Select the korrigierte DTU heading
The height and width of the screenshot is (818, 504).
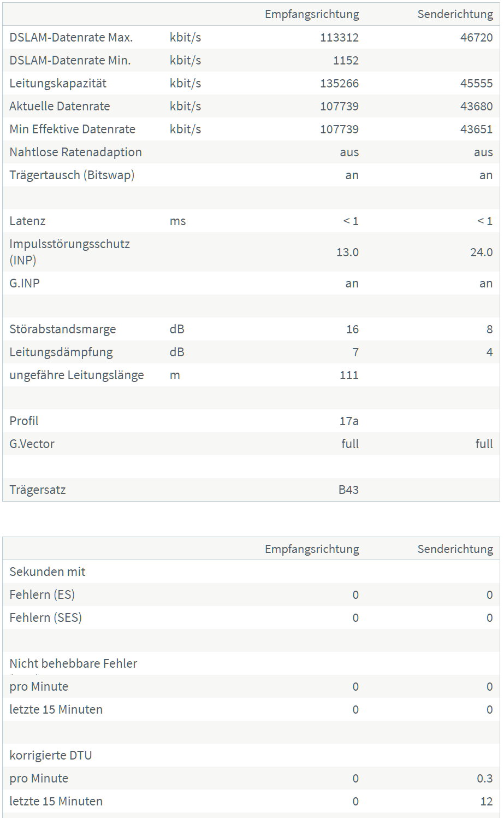tap(50, 756)
